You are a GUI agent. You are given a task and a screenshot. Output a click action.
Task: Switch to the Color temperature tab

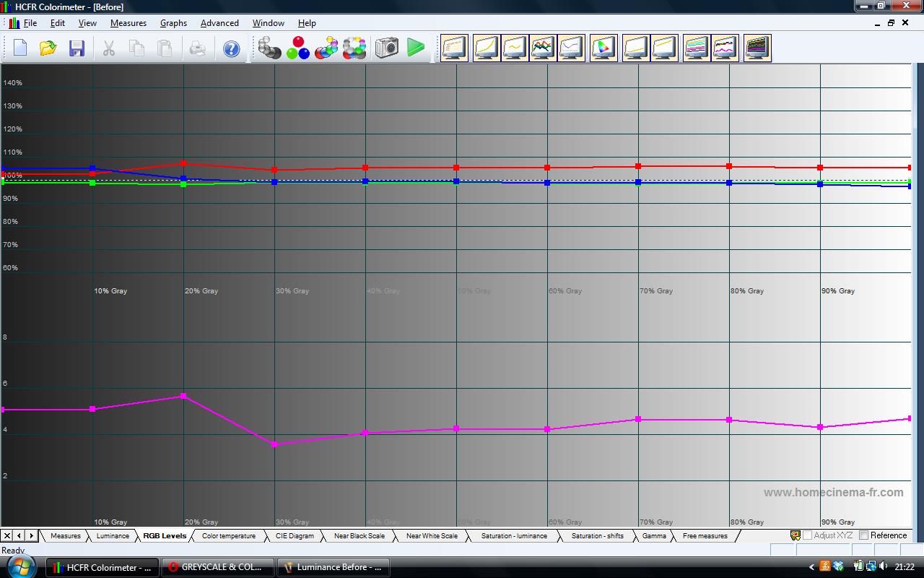(229, 536)
